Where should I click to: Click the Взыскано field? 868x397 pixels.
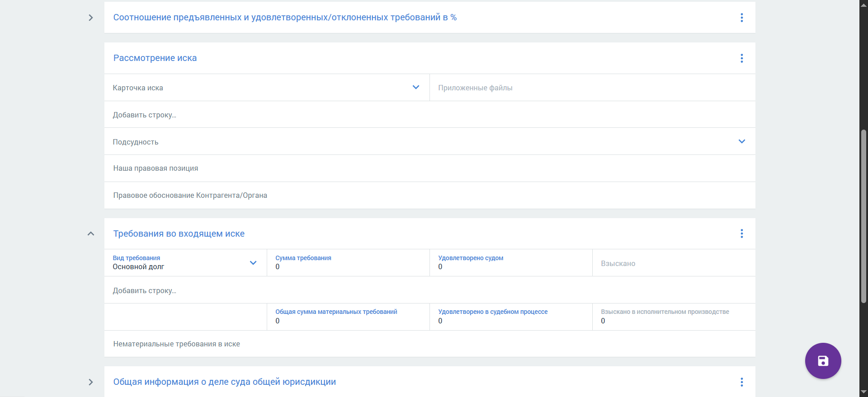click(674, 263)
